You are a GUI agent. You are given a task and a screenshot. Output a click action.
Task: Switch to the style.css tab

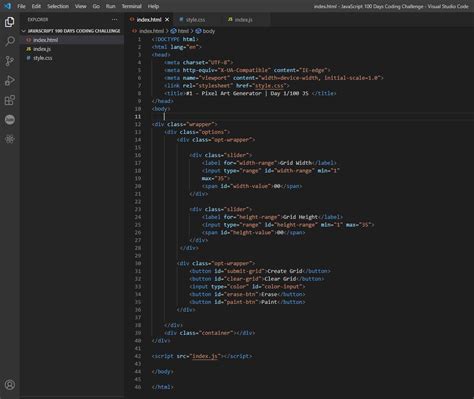[x=195, y=20]
